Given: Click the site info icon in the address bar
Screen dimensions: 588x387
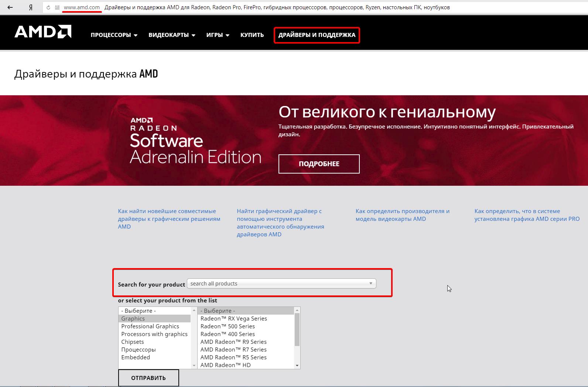Looking at the screenshot, I should click(57, 7).
